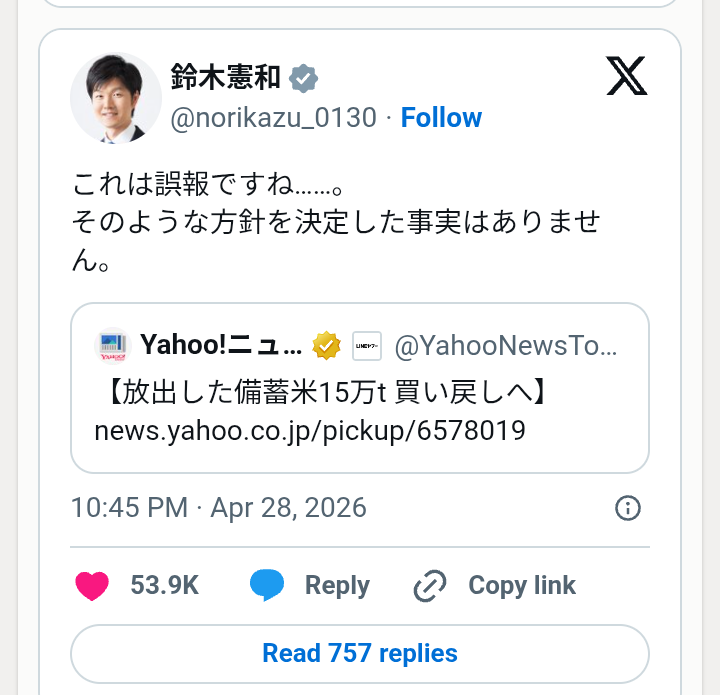The image size is (720, 695).
Task: Click the Reply speech bubble icon
Action: click(267, 585)
